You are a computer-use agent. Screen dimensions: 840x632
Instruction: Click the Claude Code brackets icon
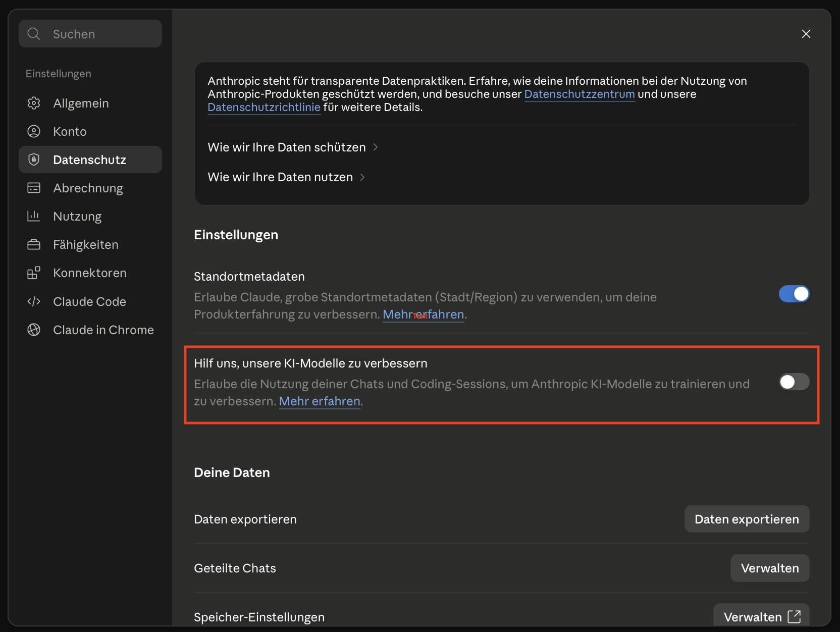click(x=34, y=301)
